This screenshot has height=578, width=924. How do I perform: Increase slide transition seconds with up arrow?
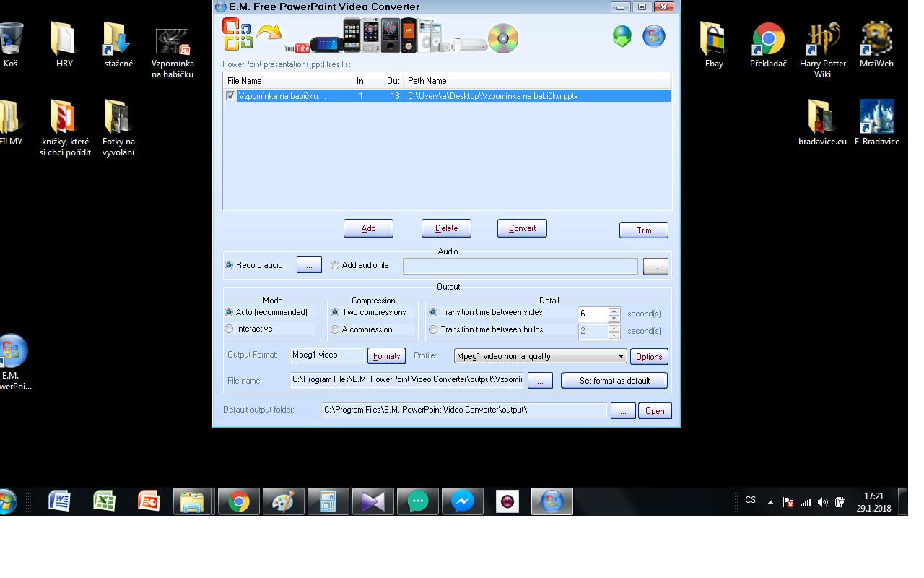pos(614,311)
